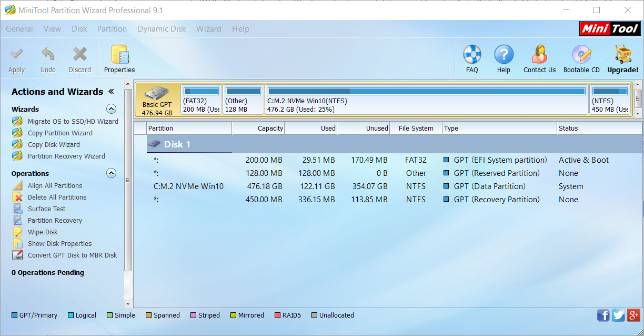The width and height of the screenshot is (644, 336).
Task: Open Properties from the toolbar
Action: pos(119,59)
